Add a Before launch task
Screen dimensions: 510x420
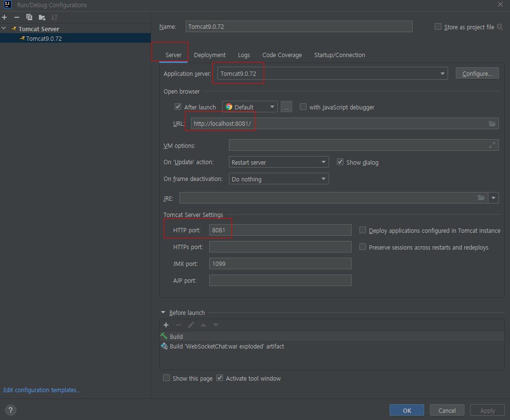166,325
